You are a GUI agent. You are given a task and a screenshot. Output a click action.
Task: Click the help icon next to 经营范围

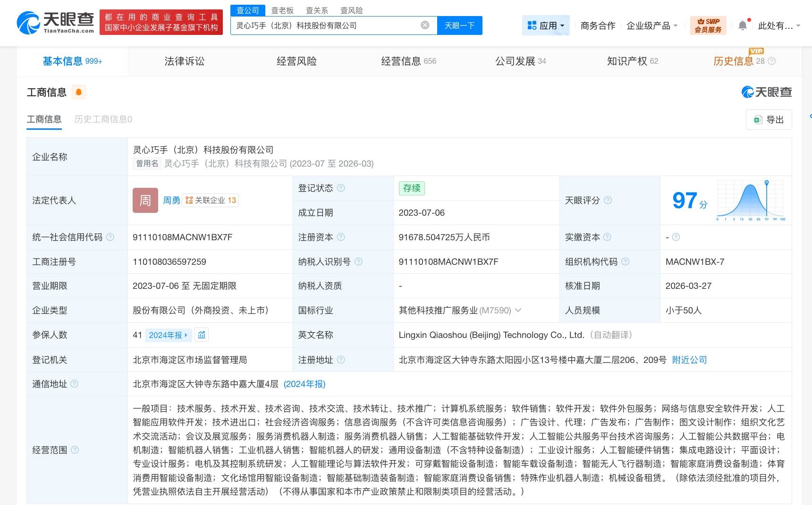(75, 450)
